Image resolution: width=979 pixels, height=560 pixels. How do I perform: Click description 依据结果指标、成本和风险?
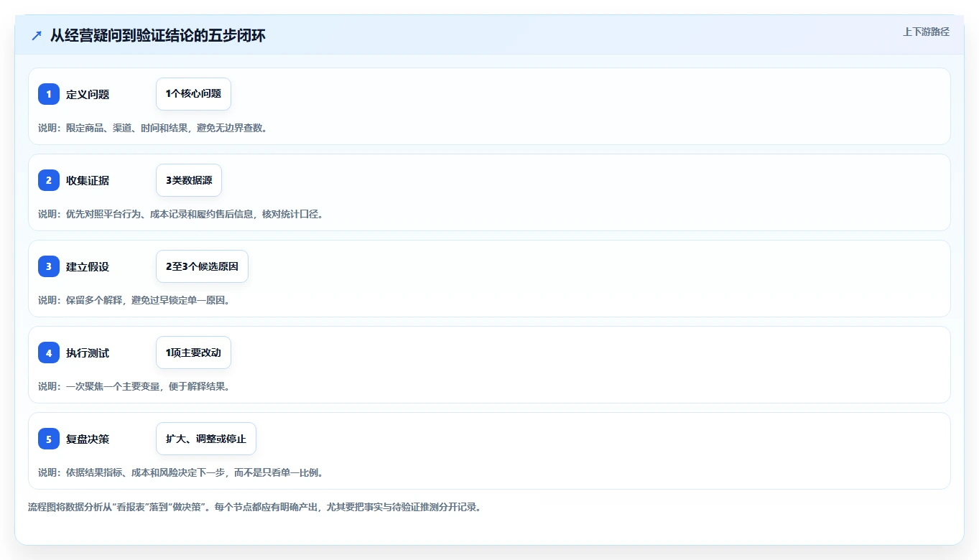(181, 472)
